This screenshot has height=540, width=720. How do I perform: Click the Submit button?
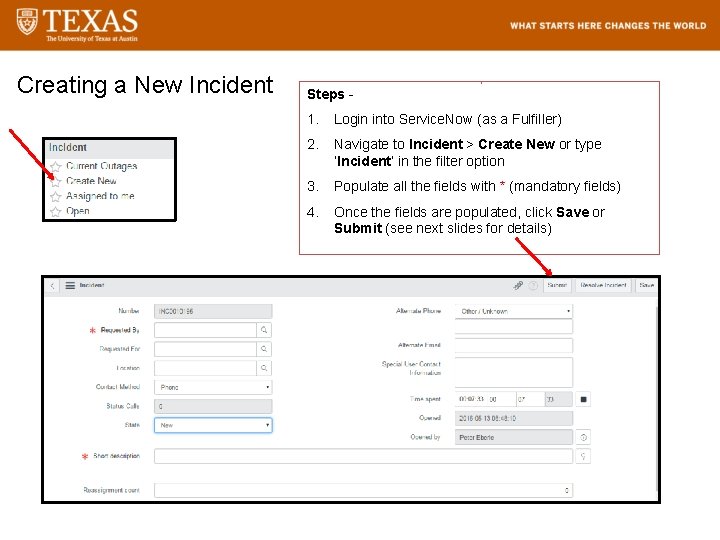[x=557, y=286]
